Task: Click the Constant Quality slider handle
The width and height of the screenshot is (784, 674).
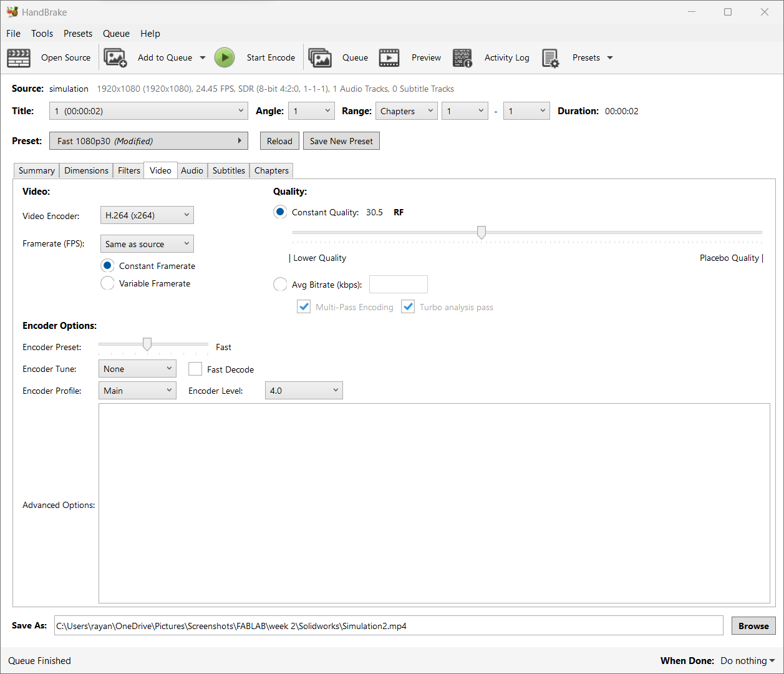Action: [482, 233]
